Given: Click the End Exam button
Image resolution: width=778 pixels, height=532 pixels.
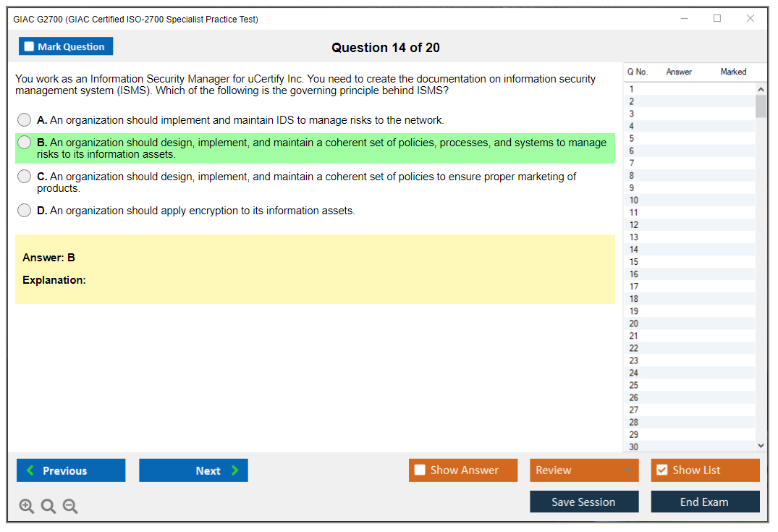Looking at the screenshot, I should (705, 502).
